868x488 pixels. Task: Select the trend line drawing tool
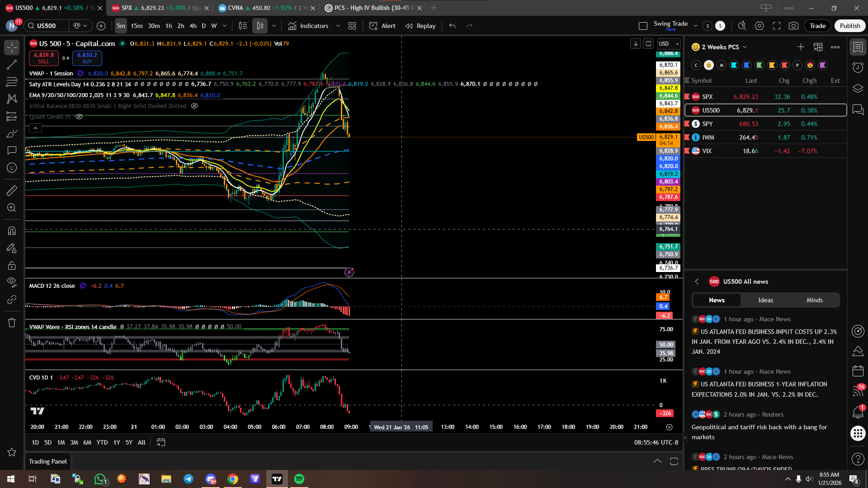click(12, 65)
